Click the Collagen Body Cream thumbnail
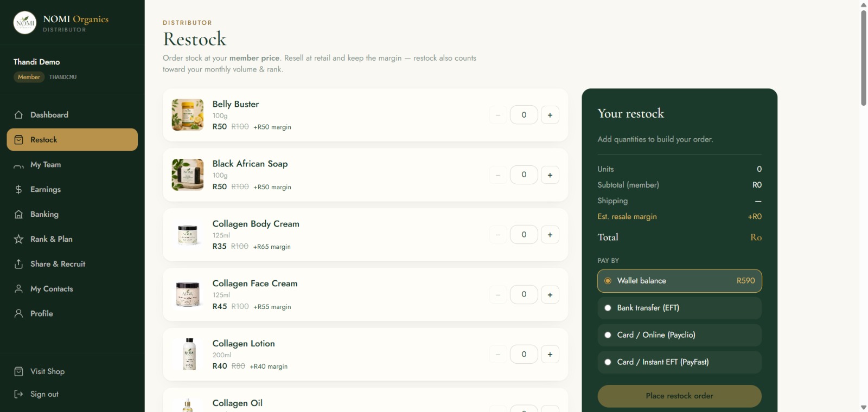 tap(188, 235)
